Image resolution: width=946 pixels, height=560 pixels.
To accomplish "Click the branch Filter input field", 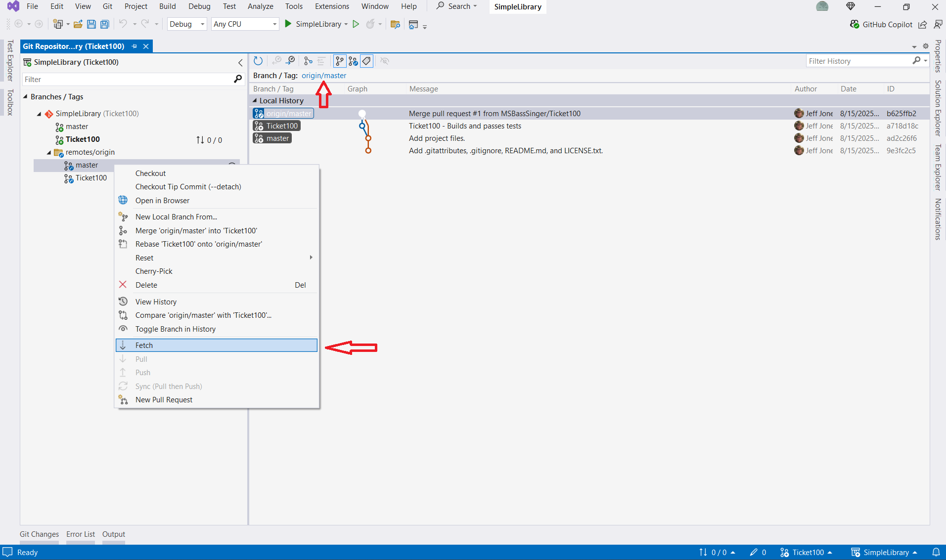I will [x=128, y=79].
